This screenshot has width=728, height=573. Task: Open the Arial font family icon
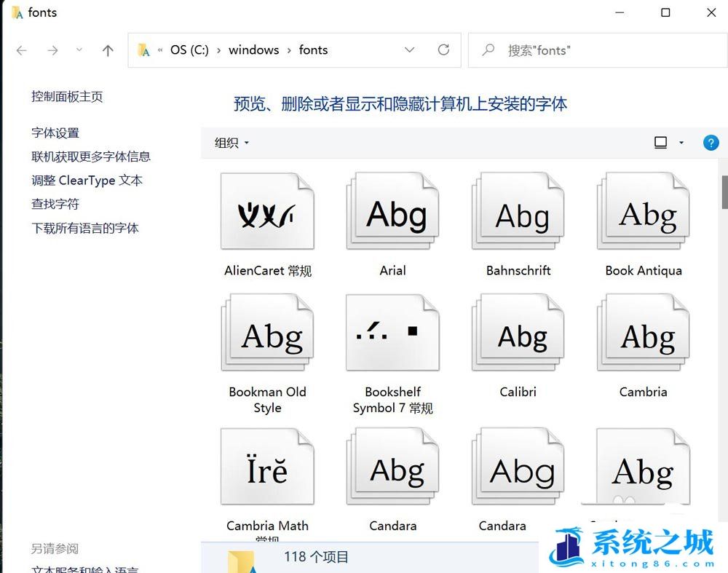pyautogui.click(x=393, y=213)
